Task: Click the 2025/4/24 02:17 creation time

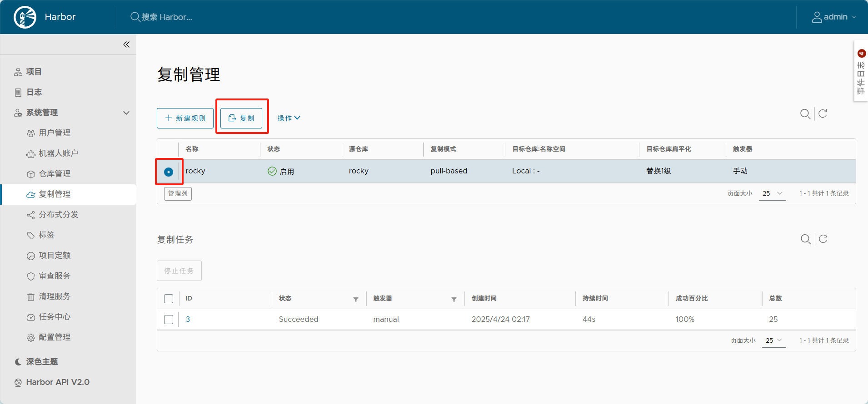Action: [x=501, y=320]
